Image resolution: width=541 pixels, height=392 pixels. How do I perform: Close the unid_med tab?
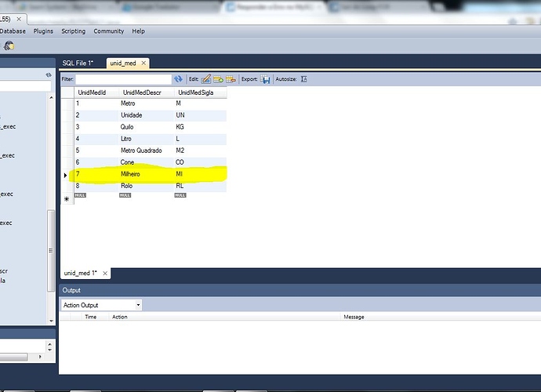tap(143, 64)
